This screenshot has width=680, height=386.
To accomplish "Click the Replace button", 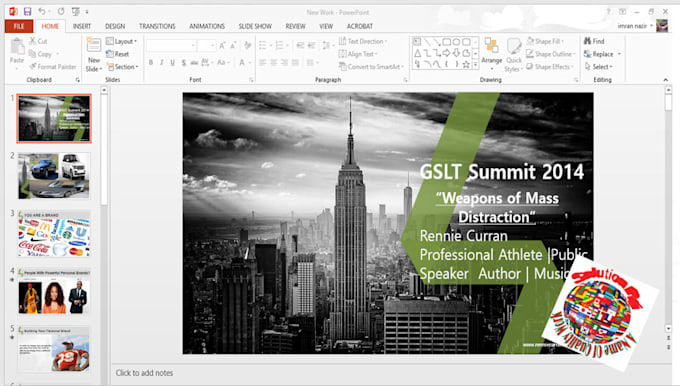I will pos(602,54).
